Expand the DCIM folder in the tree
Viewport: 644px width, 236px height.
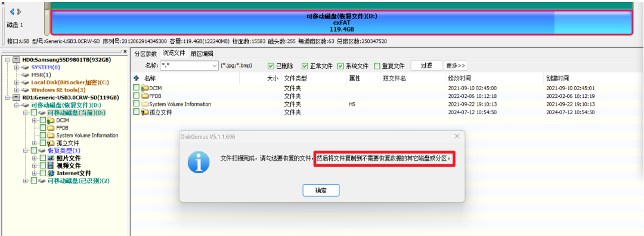pyautogui.click(x=34, y=120)
